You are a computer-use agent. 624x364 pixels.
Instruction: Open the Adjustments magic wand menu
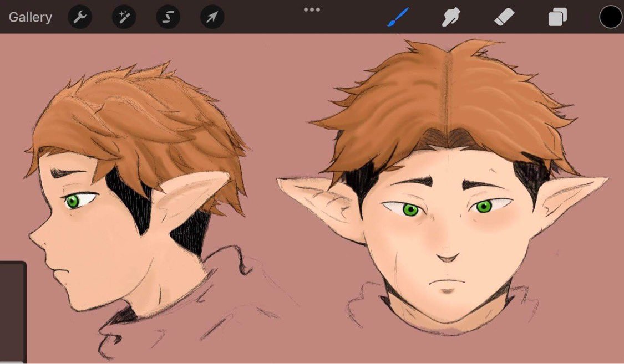tap(124, 17)
